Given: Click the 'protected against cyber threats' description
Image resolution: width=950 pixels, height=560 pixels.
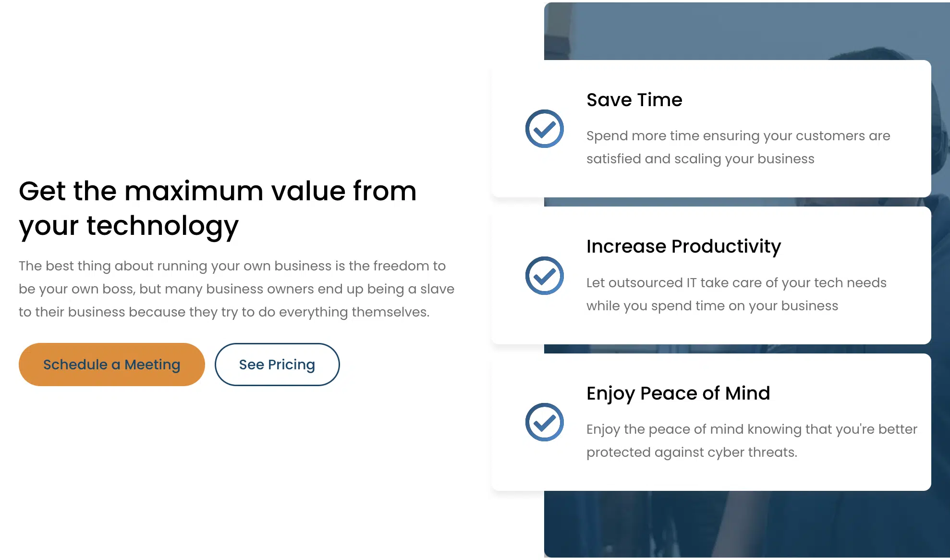Looking at the screenshot, I should tap(692, 452).
